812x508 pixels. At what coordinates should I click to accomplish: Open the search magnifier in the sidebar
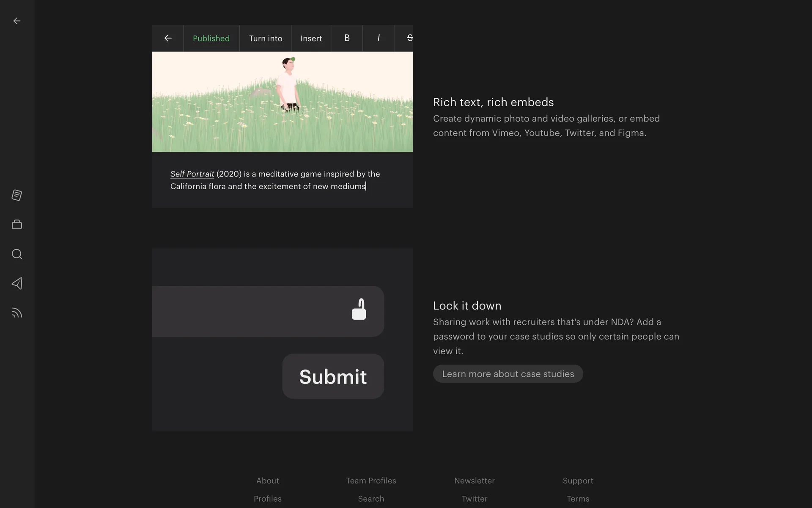coord(17,254)
